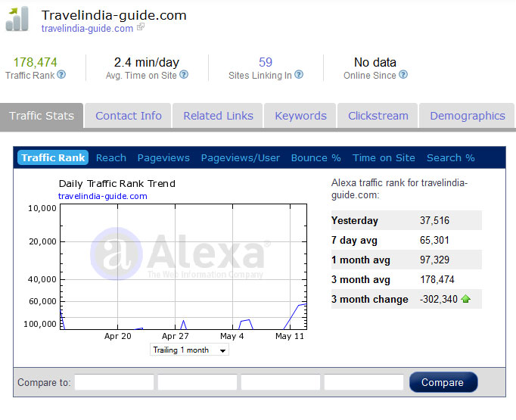The width and height of the screenshot is (516, 420).
Task: Click the Yesterday value 37,516
Action: [434, 220]
